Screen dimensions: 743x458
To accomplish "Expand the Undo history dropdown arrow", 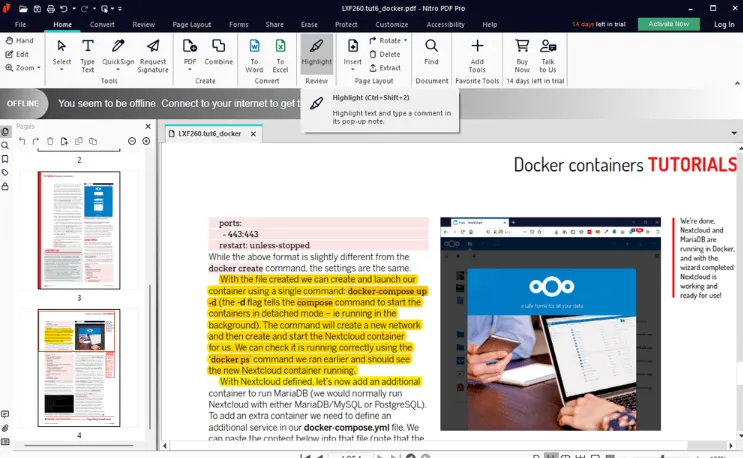I will pos(73,9).
